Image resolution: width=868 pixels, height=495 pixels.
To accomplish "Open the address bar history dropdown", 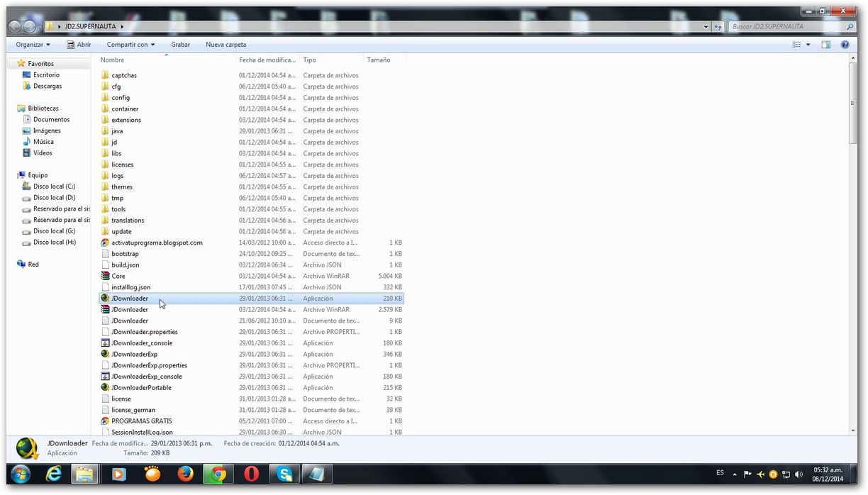I will (x=706, y=26).
